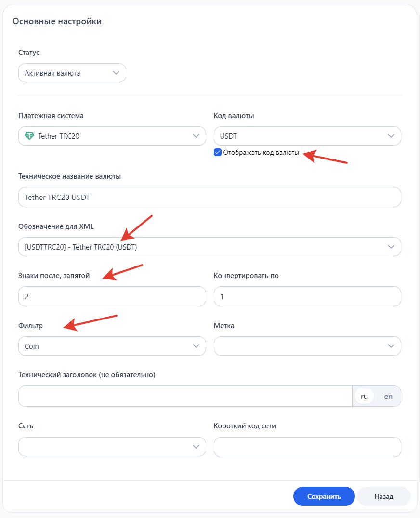
Task: Select the Конвертировать по input
Action: point(307,296)
